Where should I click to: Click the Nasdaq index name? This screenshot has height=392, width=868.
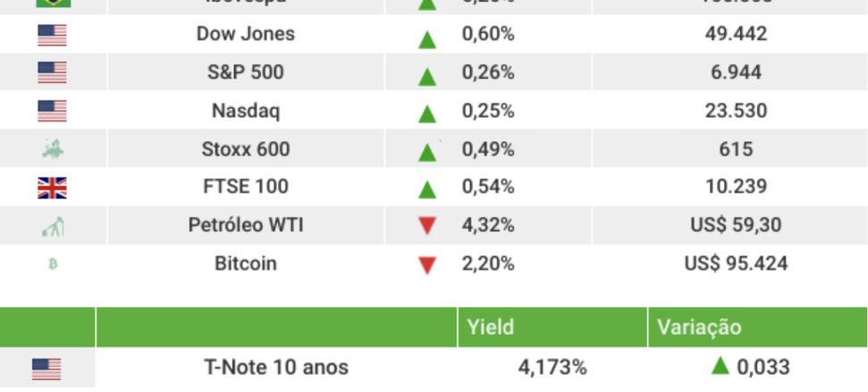tap(246, 111)
